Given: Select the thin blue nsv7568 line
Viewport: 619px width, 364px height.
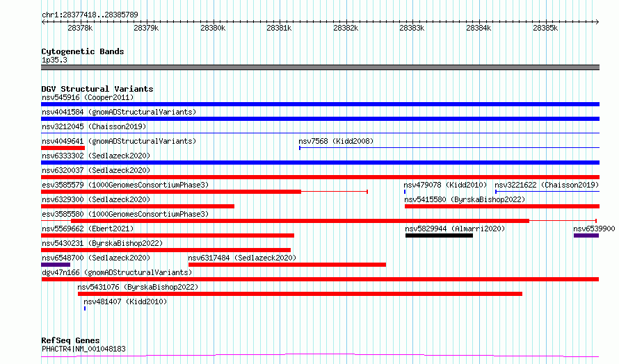Looking at the screenshot, I should 449,148.
